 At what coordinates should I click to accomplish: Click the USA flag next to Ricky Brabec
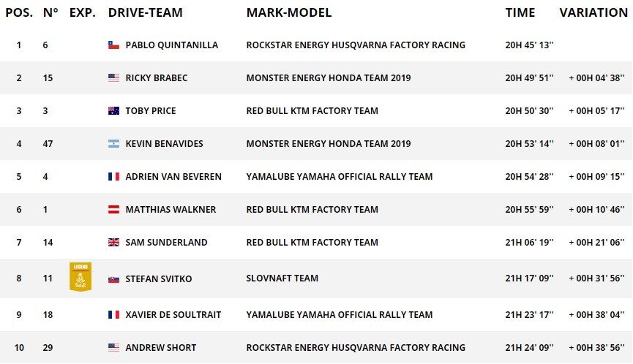113,77
